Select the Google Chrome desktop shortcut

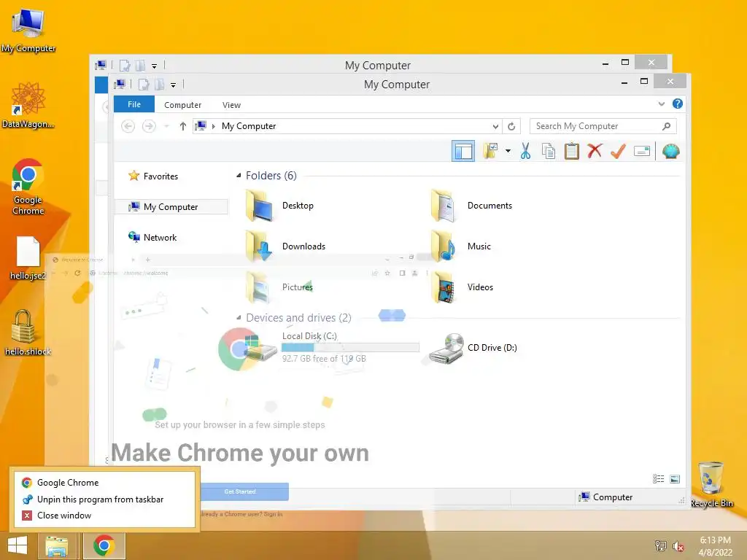pos(28,187)
